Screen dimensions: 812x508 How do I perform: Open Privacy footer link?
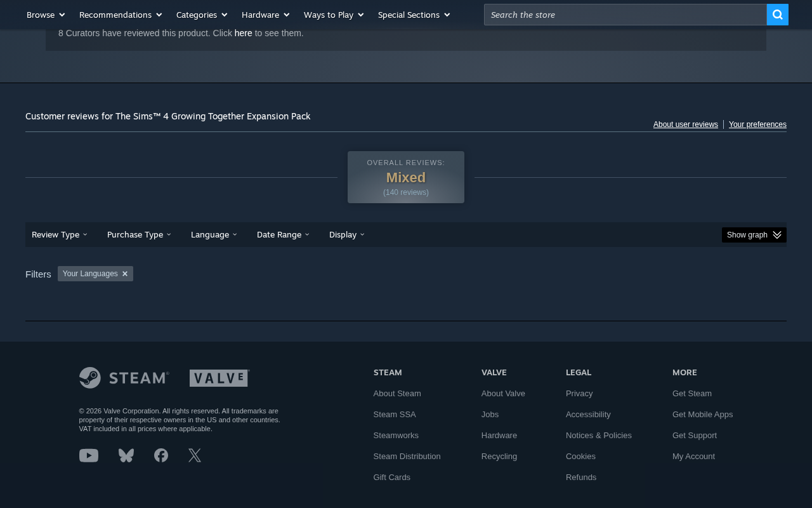point(579,394)
